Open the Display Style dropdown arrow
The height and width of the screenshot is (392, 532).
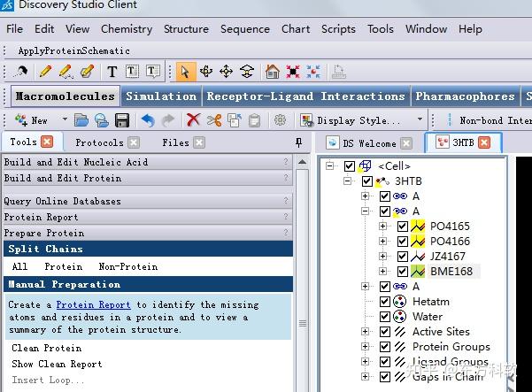pos(420,119)
